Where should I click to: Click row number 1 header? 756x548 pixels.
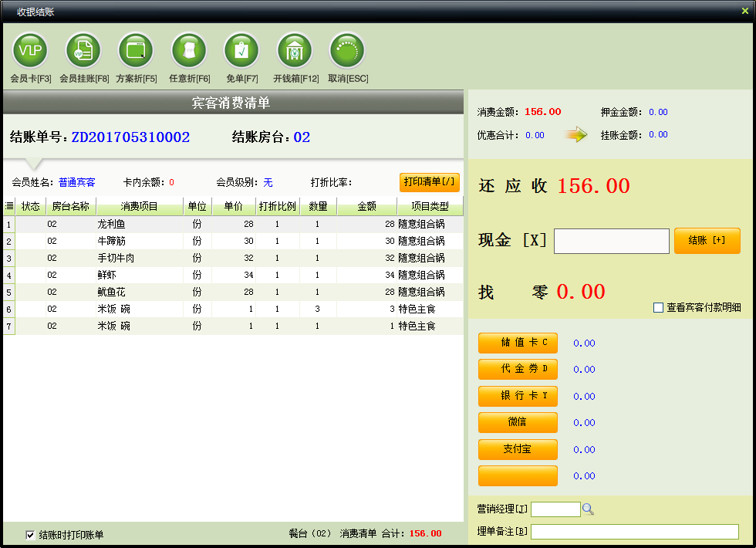(x=9, y=225)
